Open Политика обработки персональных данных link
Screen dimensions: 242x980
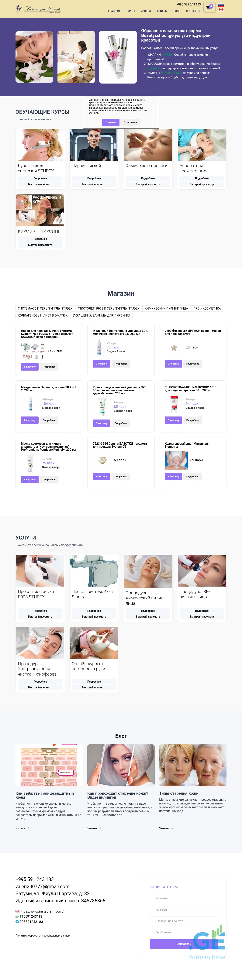(x=43, y=935)
